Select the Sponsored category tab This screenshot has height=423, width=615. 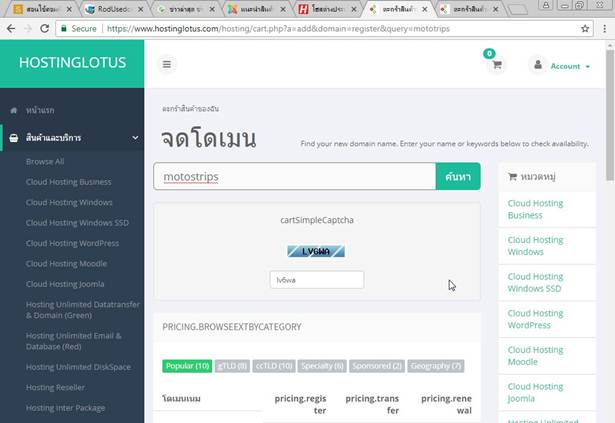coord(377,366)
